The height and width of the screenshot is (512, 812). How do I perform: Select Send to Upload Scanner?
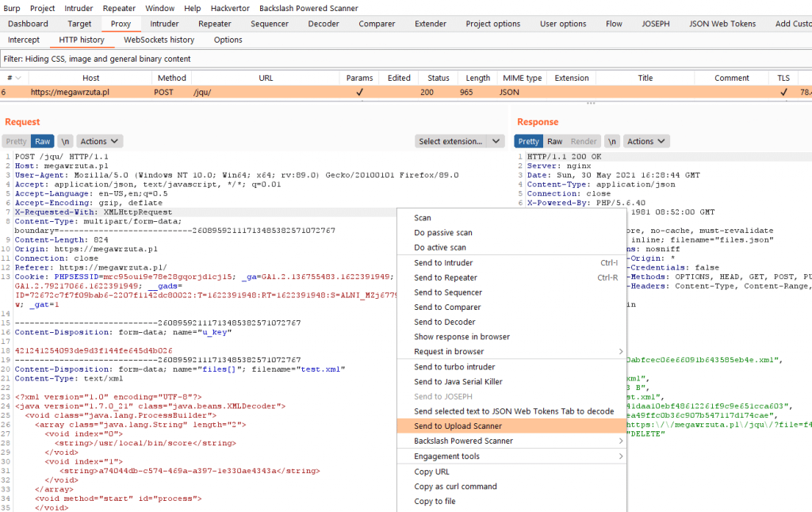511,426
